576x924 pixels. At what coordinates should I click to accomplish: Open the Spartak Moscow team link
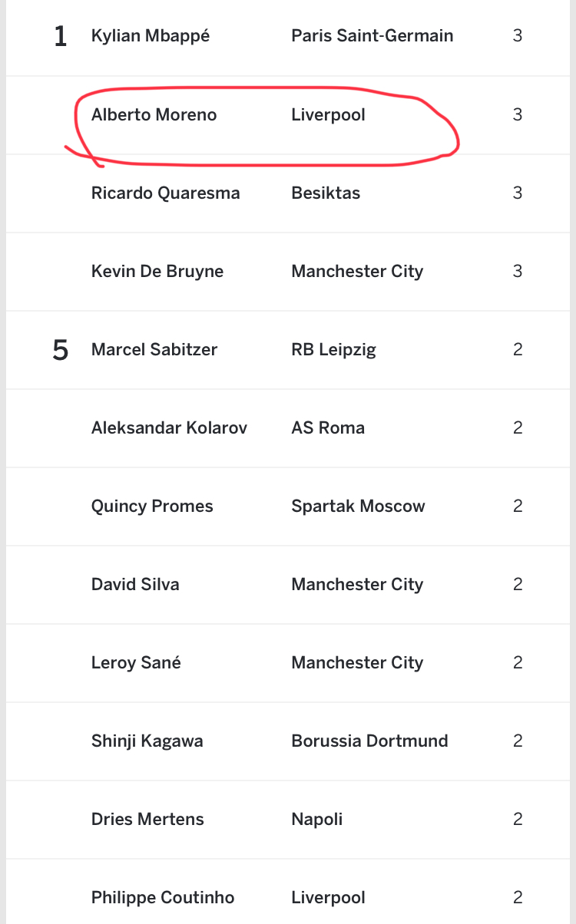click(358, 507)
